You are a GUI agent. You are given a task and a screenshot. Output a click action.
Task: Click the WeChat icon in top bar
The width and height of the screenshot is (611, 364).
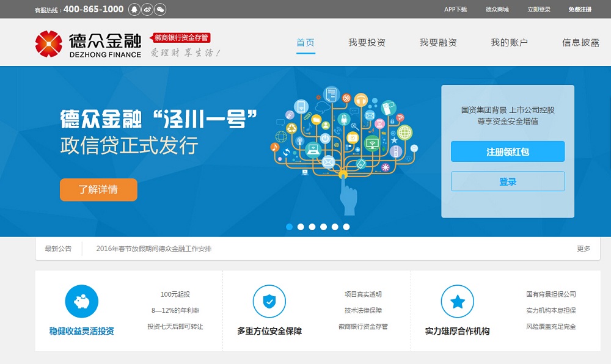coord(160,9)
